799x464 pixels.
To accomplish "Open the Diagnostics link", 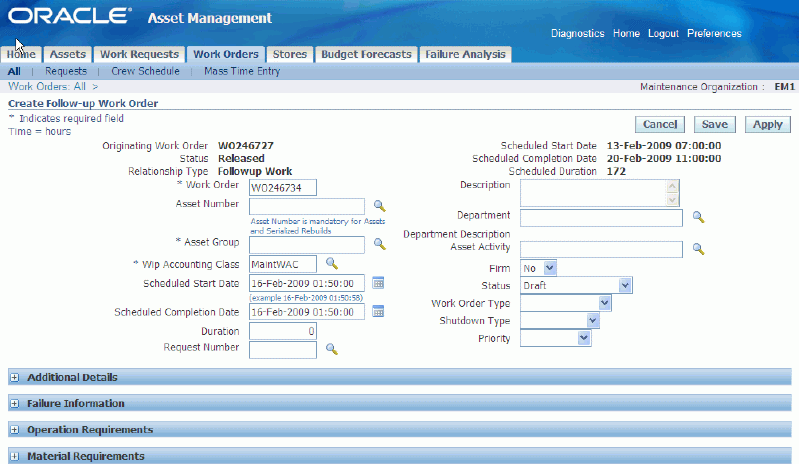I will (x=577, y=34).
